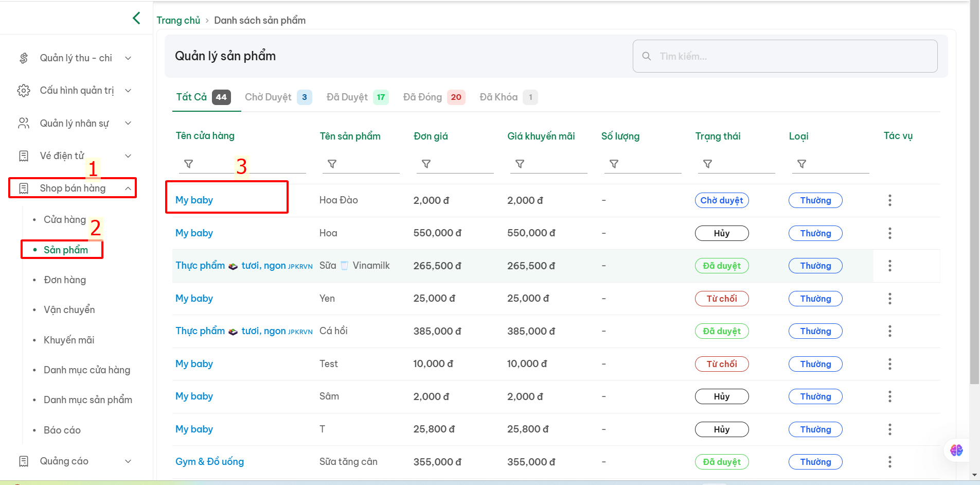Open Đơn hàng submenu item
The image size is (980, 485).
[65, 280]
